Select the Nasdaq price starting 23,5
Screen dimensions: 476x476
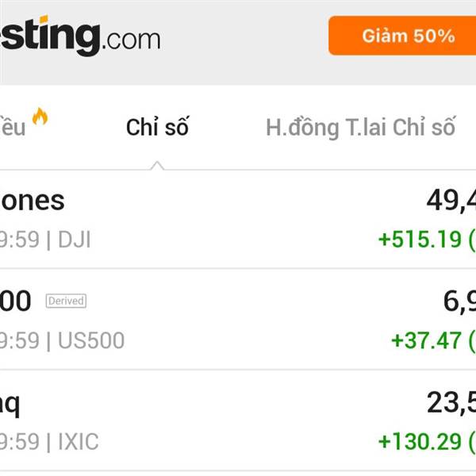[451, 403]
